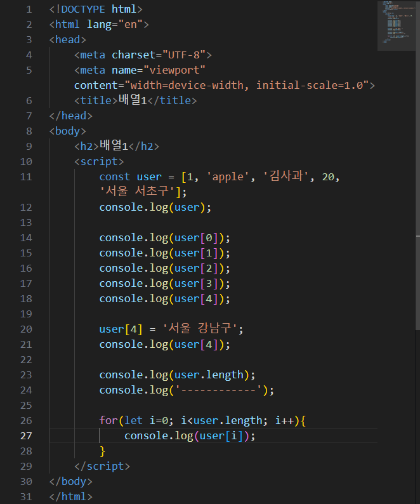Click the number 20 inside the user array
Image resolution: width=420 pixels, height=504 pixels.
click(x=328, y=177)
